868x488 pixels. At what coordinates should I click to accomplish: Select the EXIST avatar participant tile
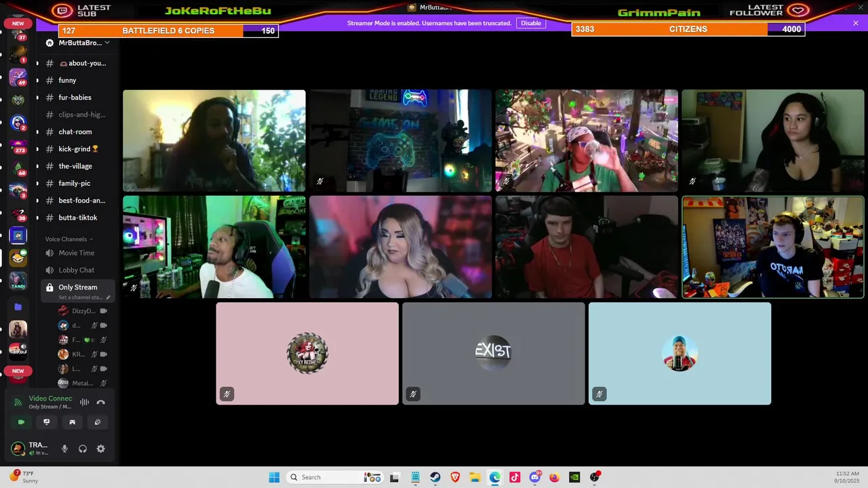click(494, 354)
